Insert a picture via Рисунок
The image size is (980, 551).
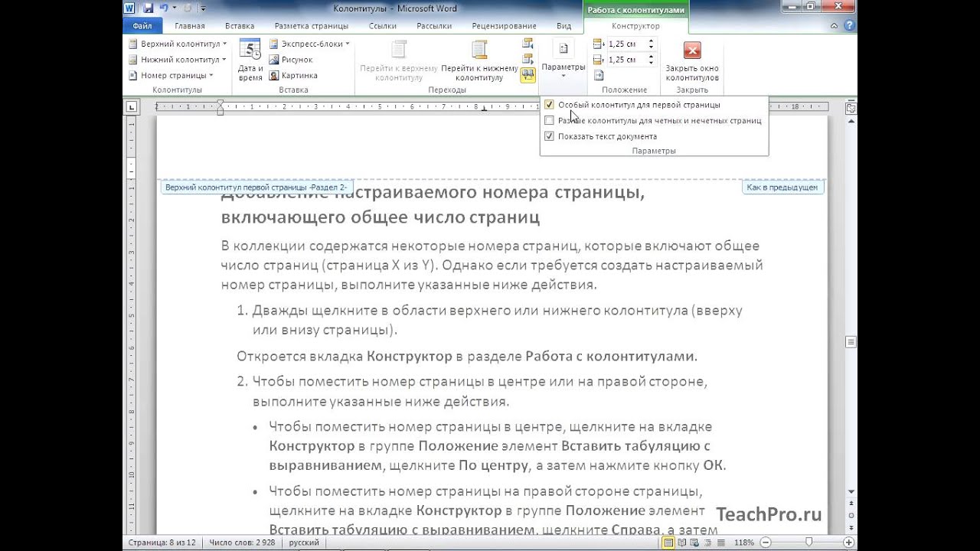(290, 60)
